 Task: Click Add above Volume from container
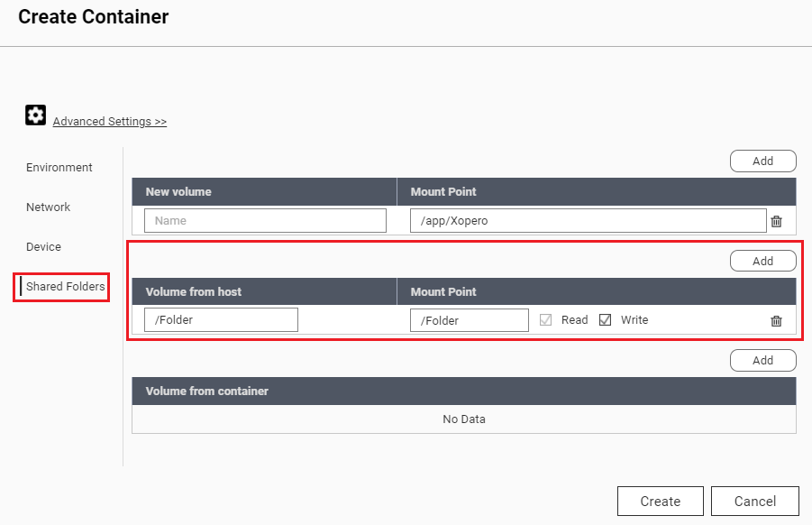(762, 360)
